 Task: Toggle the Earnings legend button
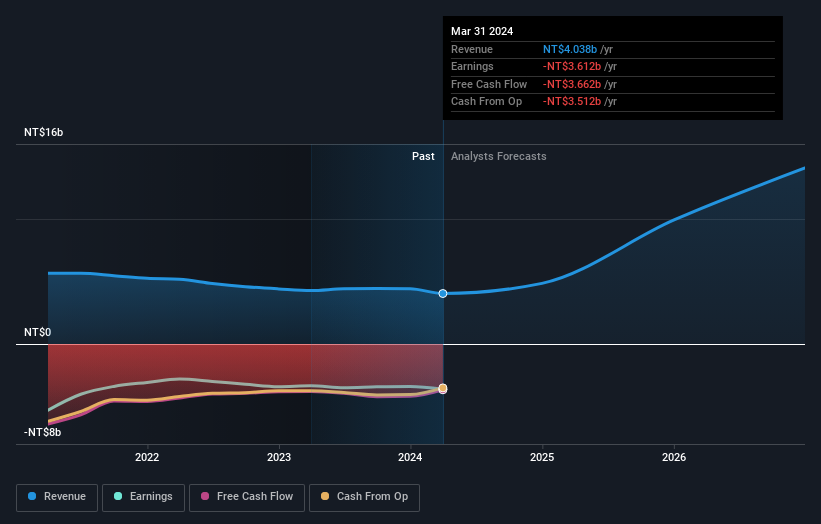(x=143, y=497)
